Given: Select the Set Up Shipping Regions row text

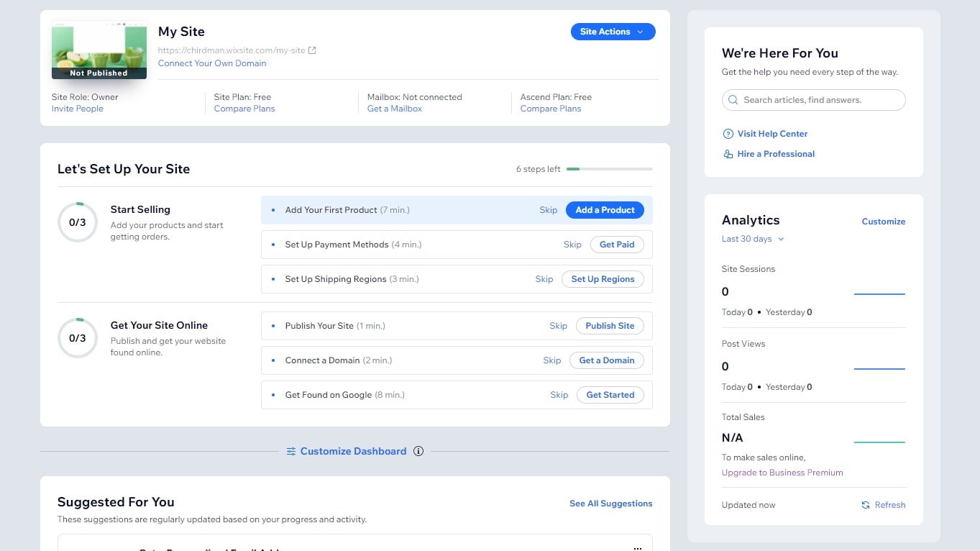Looking at the screenshot, I should pos(352,279).
